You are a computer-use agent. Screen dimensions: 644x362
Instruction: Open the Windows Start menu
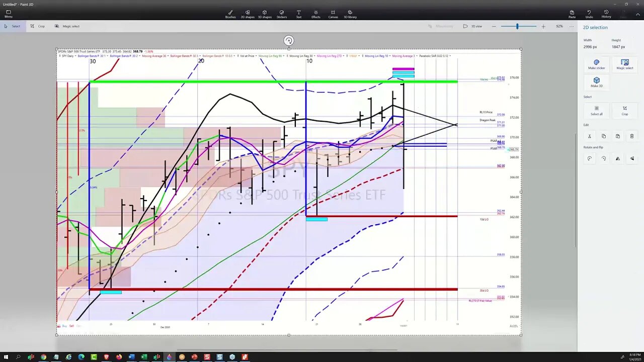point(6,357)
